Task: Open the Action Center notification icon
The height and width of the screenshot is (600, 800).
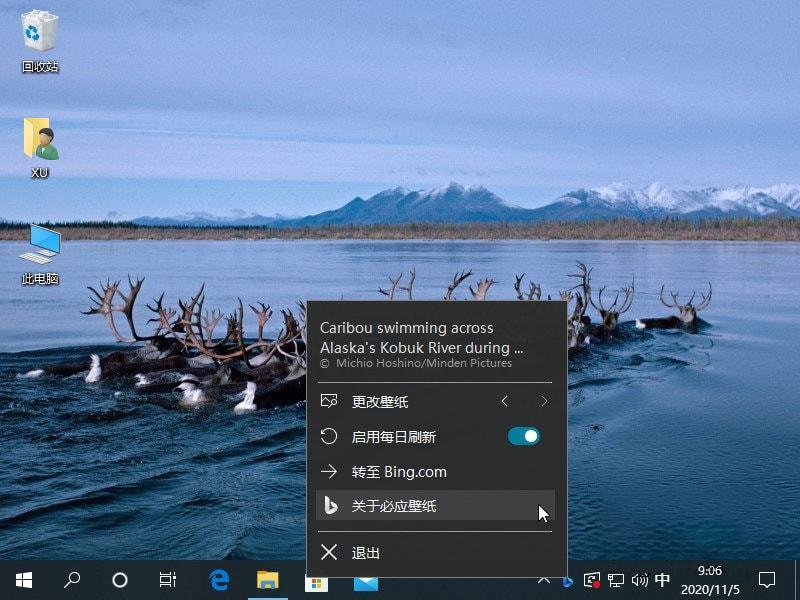Action: (x=765, y=580)
